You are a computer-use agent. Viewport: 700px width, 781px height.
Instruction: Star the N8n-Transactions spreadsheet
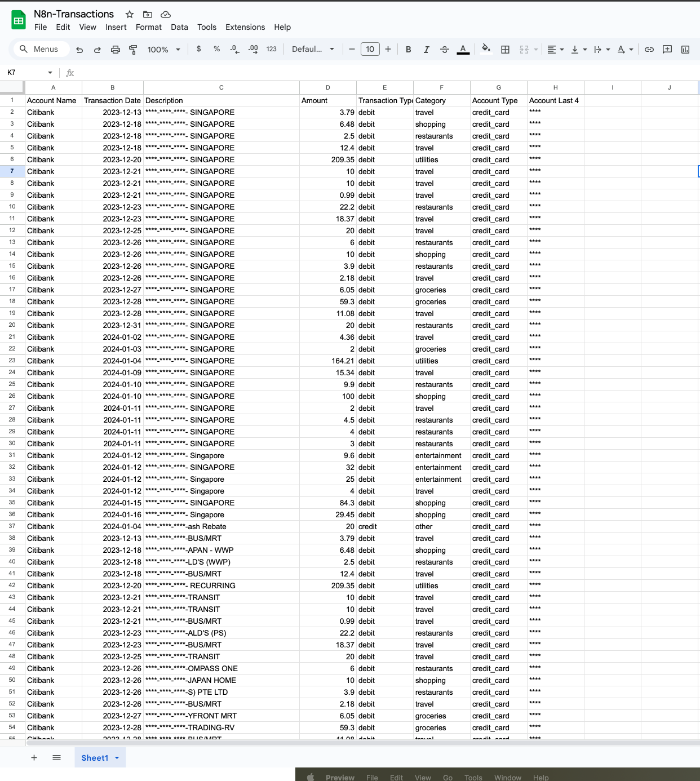click(x=129, y=14)
